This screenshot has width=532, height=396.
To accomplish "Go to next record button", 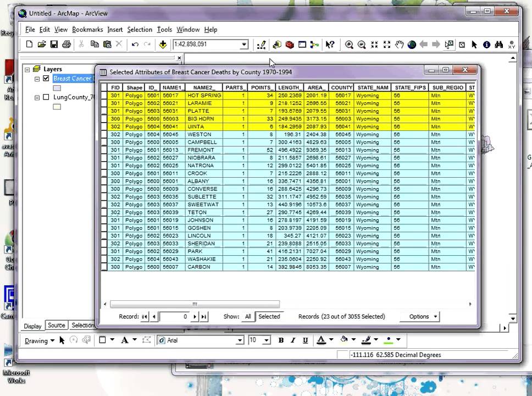I will (195, 317).
